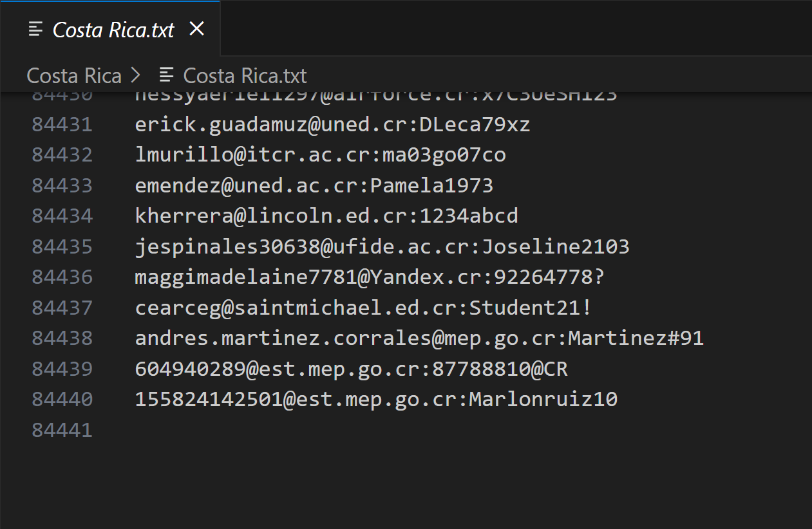Click line number 84432 in the gutter
Viewport: 812px width, 529px height.
click(62, 155)
